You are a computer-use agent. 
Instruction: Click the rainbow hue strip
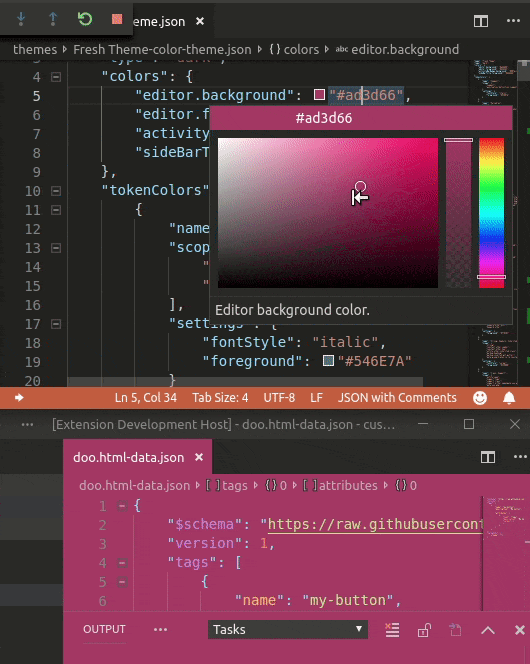491,213
